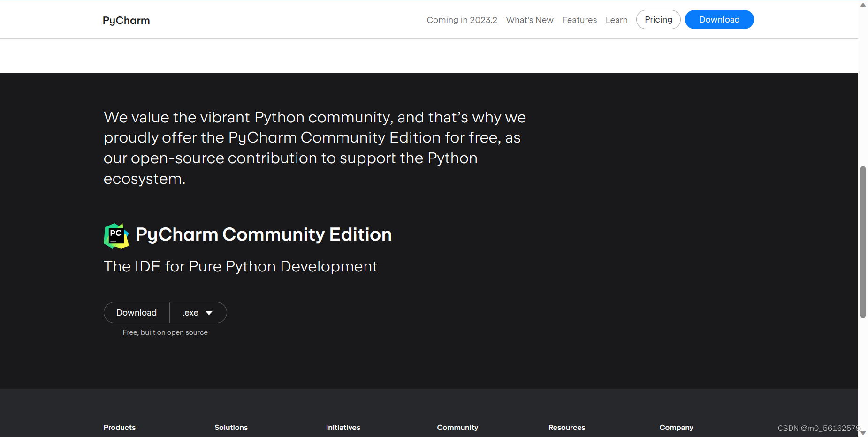The height and width of the screenshot is (437, 868).
Task: Click the vertical scrollbar thumb
Action: pyautogui.click(x=863, y=242)
